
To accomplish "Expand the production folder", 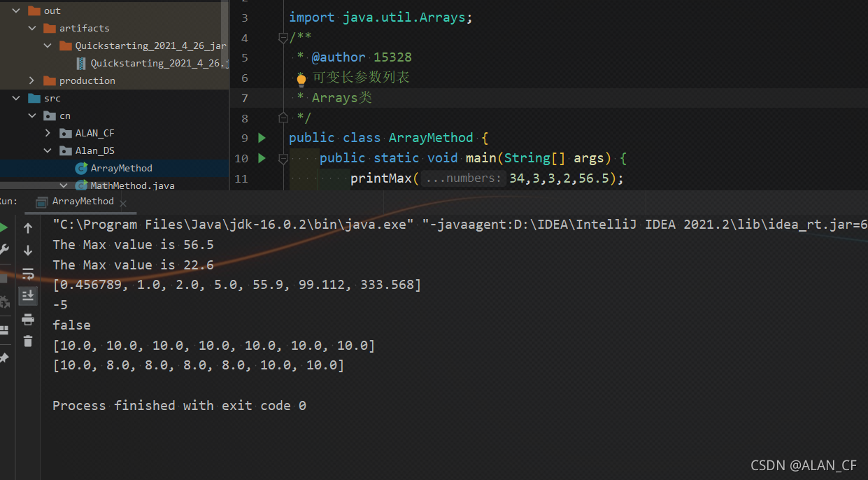I will 32,80.
